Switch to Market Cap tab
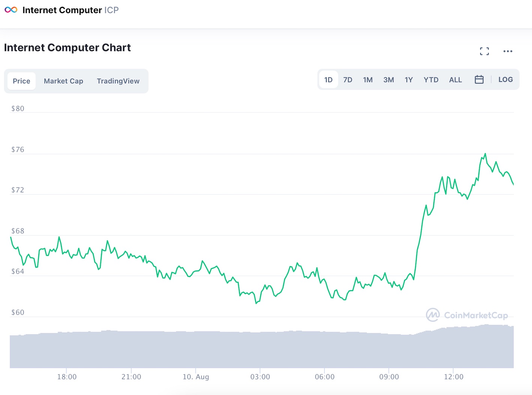 (63, 81)
